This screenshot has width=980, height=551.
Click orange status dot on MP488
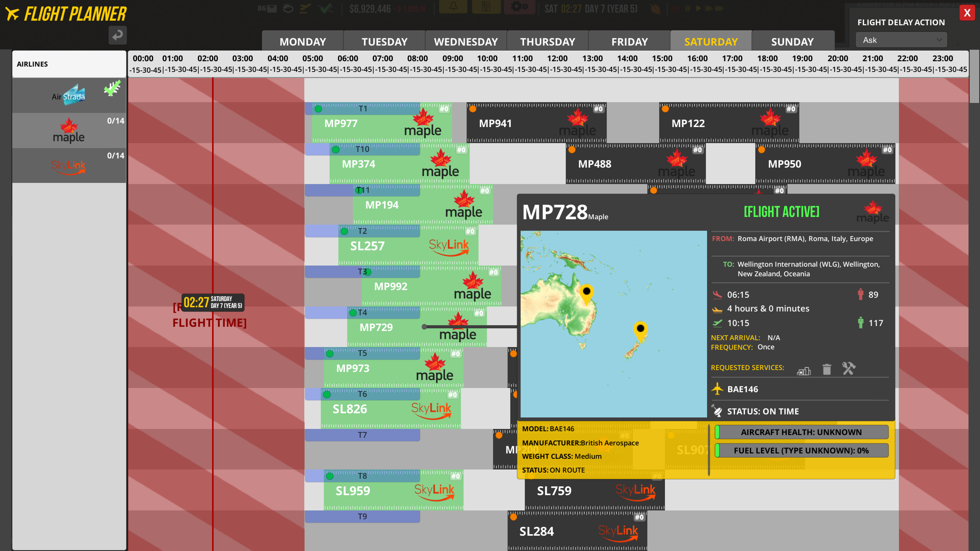(x=572, y=150)
